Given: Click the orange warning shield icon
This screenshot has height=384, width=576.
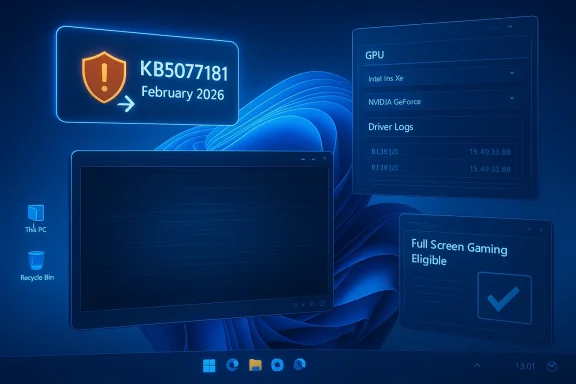Looking at the screenshot, I should point(104,77).
